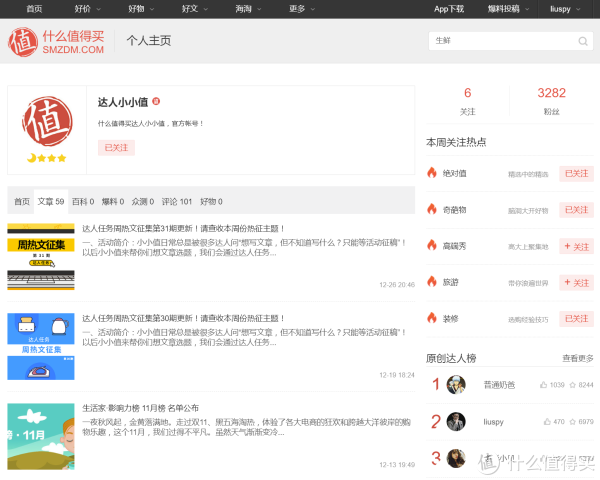This screenshot has width=600, height=480.
Task: Click star icon in 普通奶爸 row
Action: 572,385
